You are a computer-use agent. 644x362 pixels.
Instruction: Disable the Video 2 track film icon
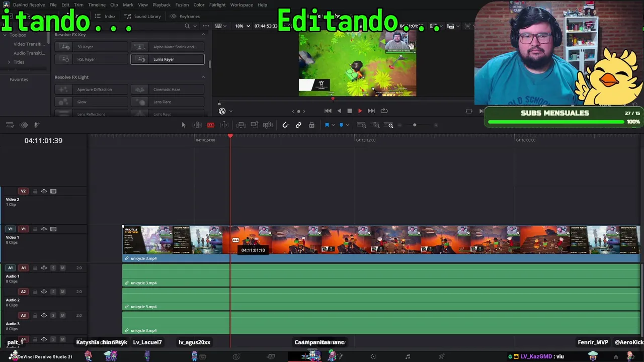[x=53, y=192]
